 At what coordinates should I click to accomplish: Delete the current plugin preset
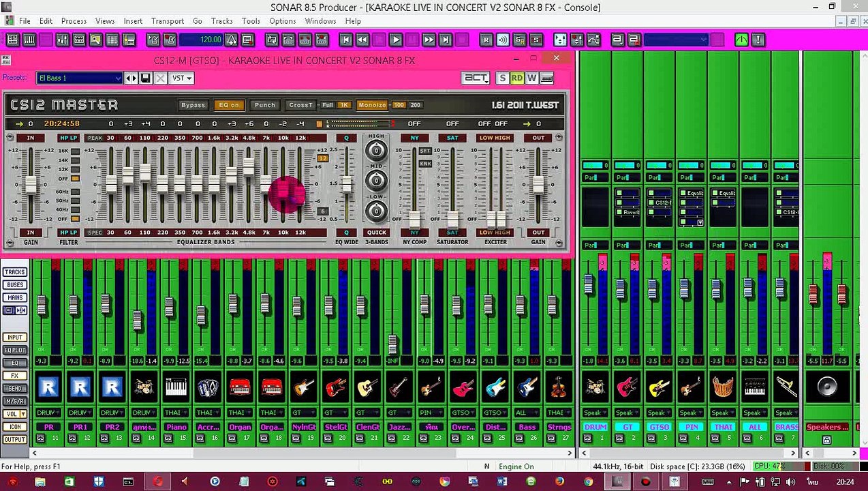pos(160,78)
